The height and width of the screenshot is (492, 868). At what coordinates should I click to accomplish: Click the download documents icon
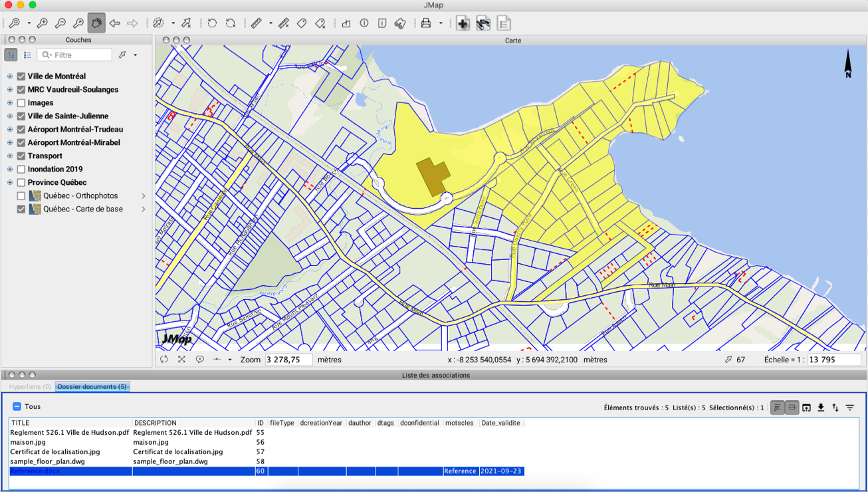pos(821,408)
